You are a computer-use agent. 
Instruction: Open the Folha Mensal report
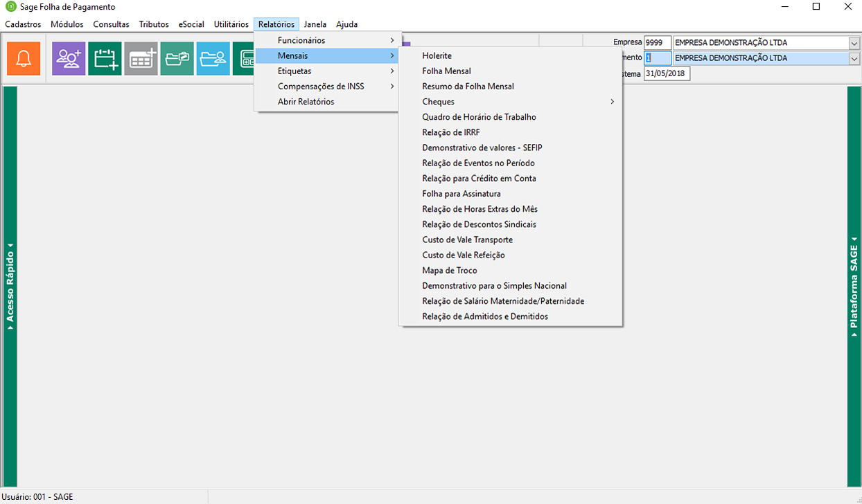click(446, 71)
